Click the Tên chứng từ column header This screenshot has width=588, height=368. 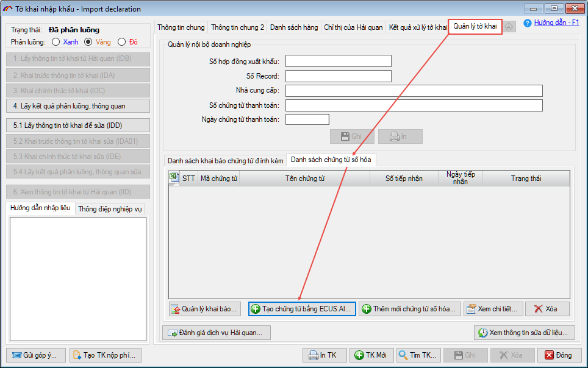[x=305, y=179]
